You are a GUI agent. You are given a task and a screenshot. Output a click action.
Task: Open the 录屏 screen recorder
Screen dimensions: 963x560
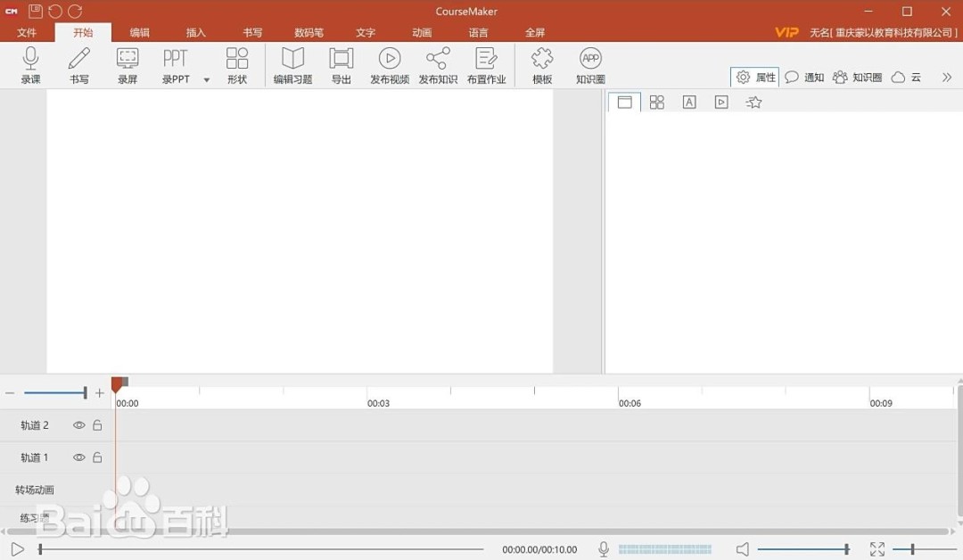tap(127, 64)
